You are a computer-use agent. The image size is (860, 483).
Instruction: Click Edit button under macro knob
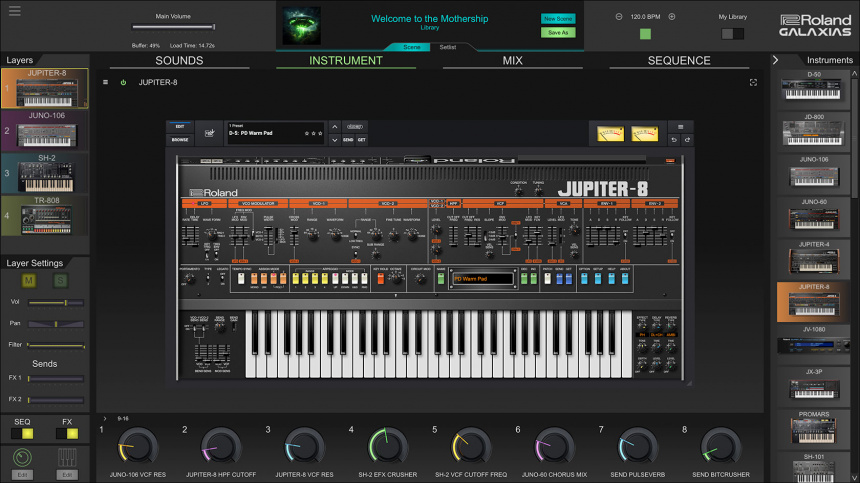tap(22, 475)
